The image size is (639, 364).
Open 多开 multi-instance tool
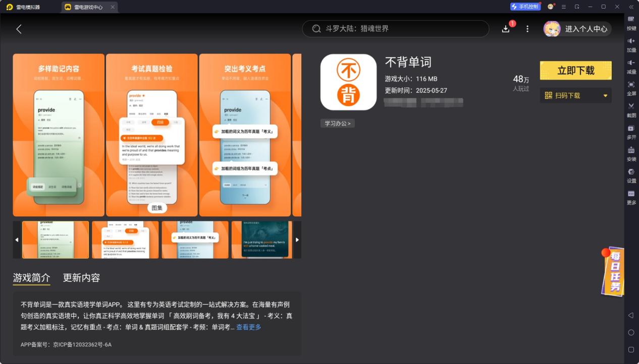click(631, 132)
